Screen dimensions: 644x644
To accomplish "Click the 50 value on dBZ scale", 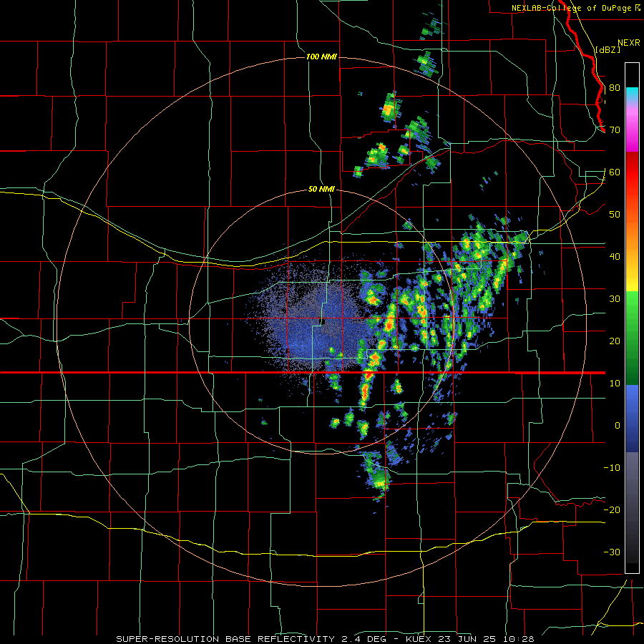I will [x=615, y=215].
